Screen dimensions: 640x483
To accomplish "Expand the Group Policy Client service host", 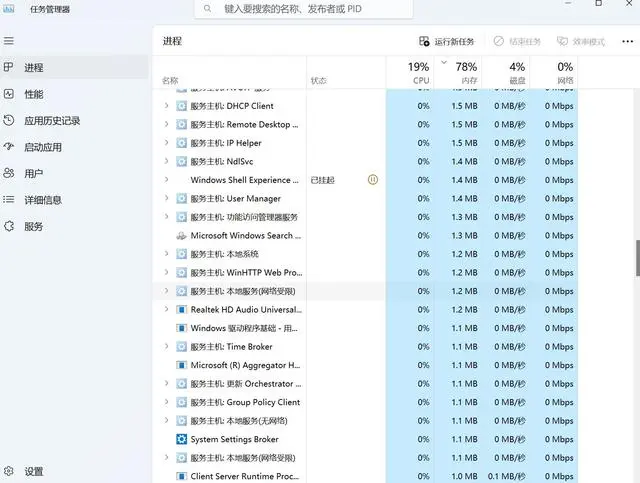I will pos(166,402).
